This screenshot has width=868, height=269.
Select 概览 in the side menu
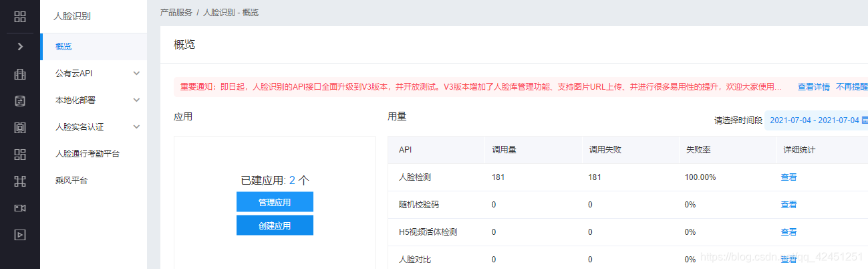(94, 47)
